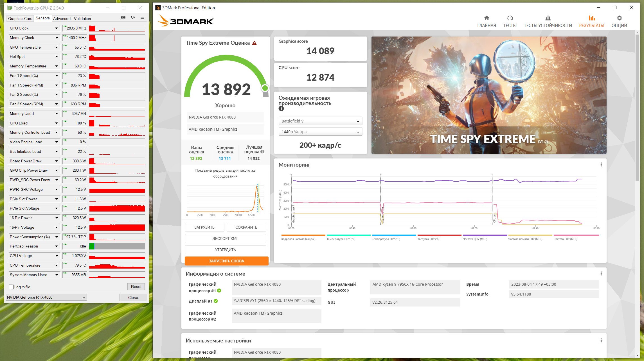Switch to the Advanced tab in GPU-Z
Image resolution: width=644 pixels, height=361 pixels.
click(62, 19)
